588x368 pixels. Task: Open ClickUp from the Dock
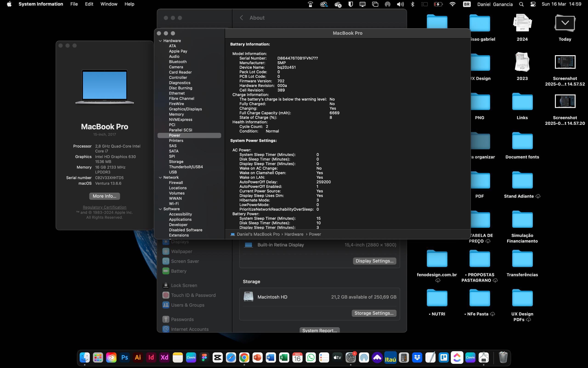[x=457, y=357]
